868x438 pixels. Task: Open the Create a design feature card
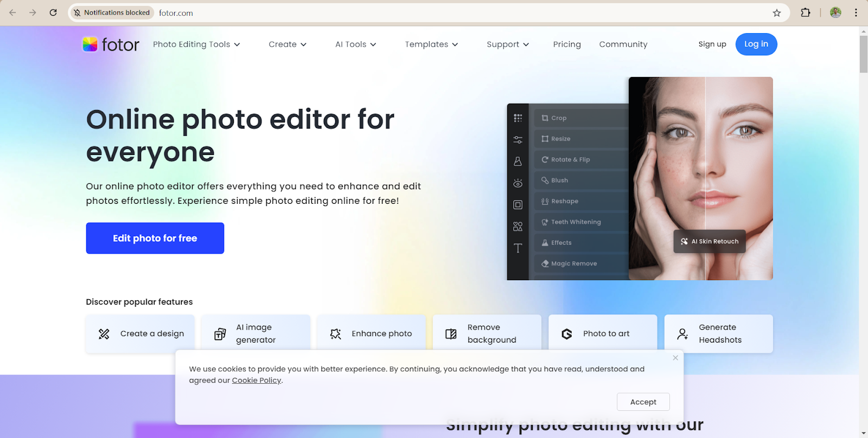pos(140,334)
